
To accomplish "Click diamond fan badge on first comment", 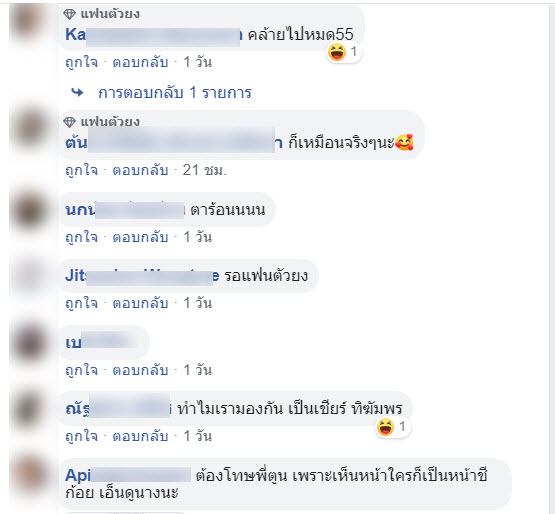I will tap(69, 14).
